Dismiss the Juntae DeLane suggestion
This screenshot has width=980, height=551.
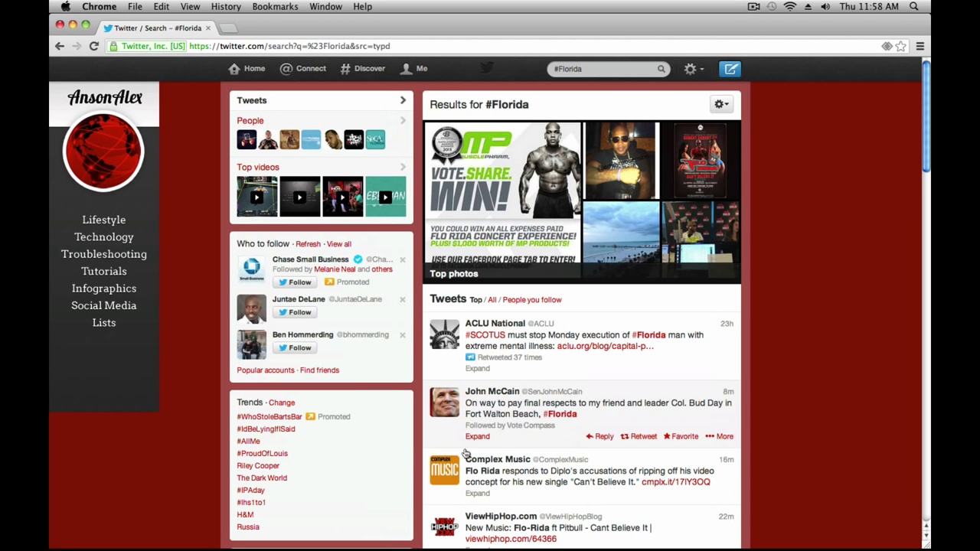pos(403,299)
